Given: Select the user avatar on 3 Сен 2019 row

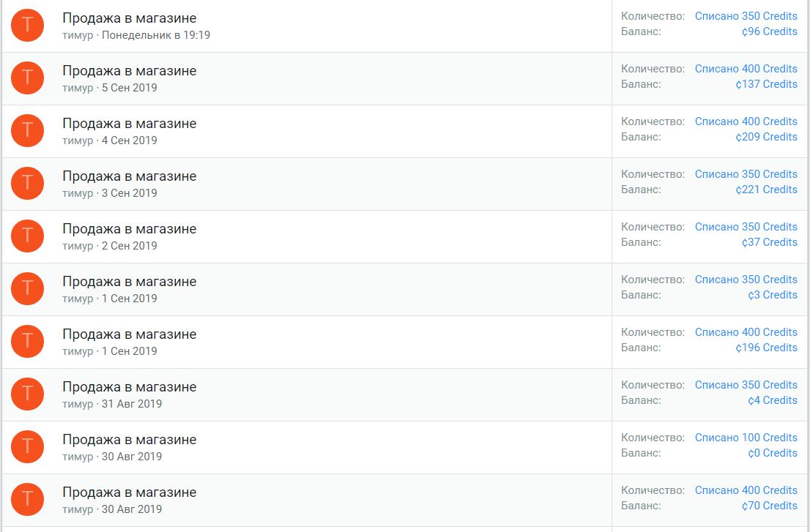Looking at the screenshot, I should [x=28, y=183].
